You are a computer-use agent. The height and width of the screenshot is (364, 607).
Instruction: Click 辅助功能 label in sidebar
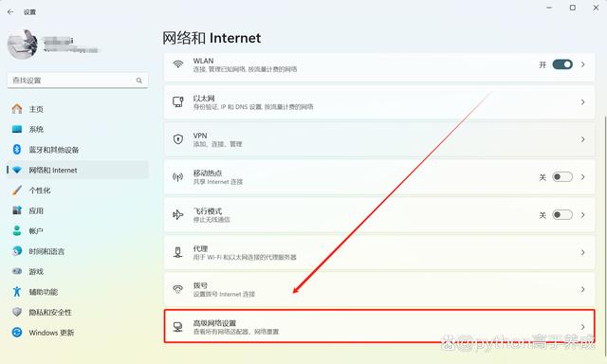click(44, 292)
